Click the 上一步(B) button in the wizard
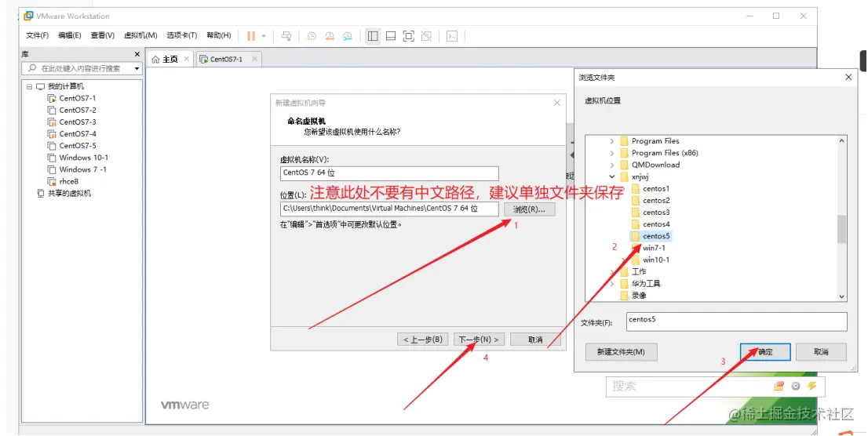 point(422,340)
